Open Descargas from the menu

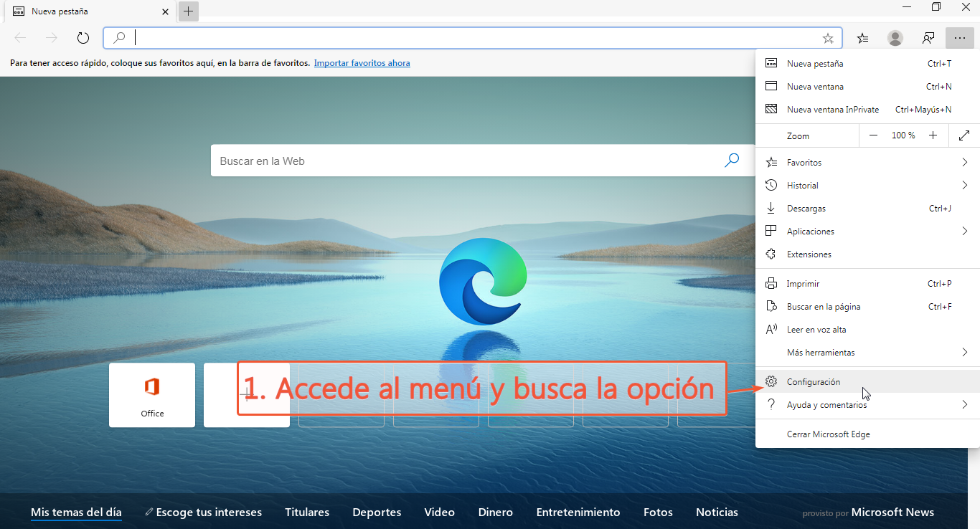(x=867, y=209)
